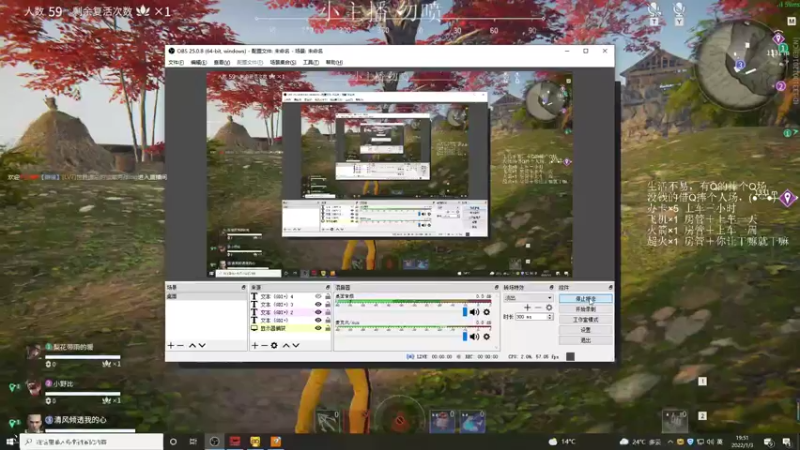800x450 pixels.
Task: Open transition properties gear icon
Action: point(549,307)
